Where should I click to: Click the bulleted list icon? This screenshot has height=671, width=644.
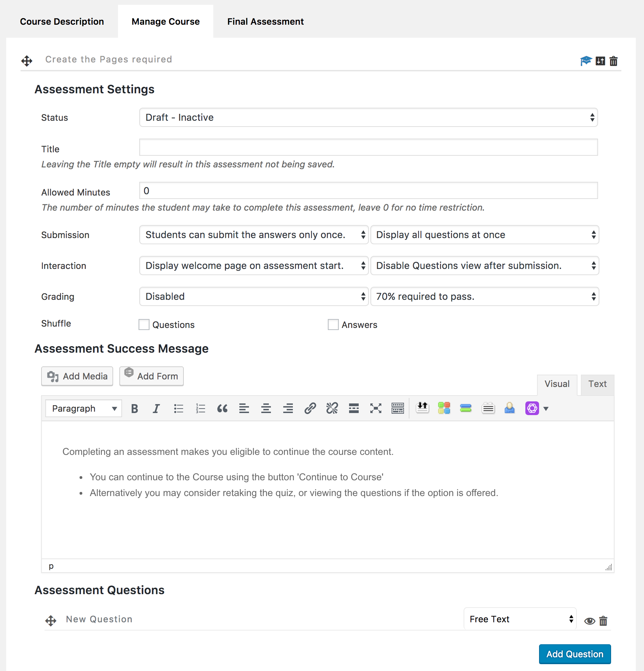pyautogui.click(x=178, y=409)
